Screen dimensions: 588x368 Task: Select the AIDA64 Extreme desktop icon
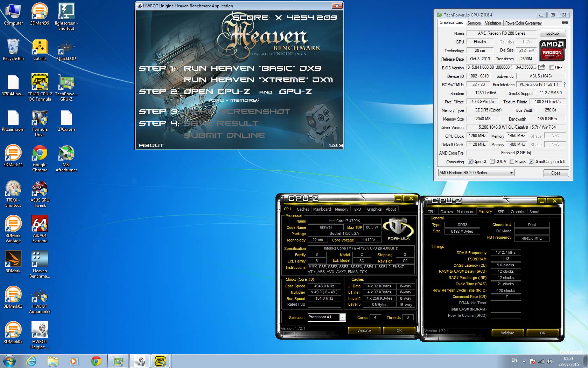coord(40,229)
